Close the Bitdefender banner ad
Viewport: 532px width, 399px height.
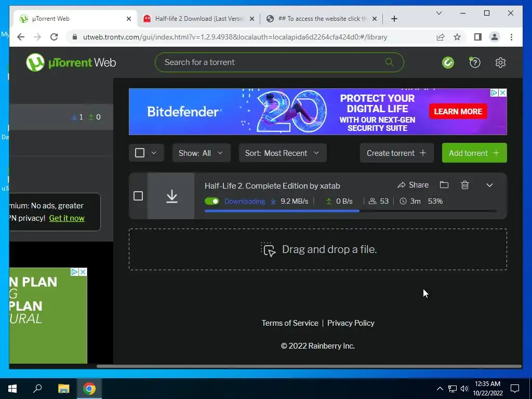503,92
